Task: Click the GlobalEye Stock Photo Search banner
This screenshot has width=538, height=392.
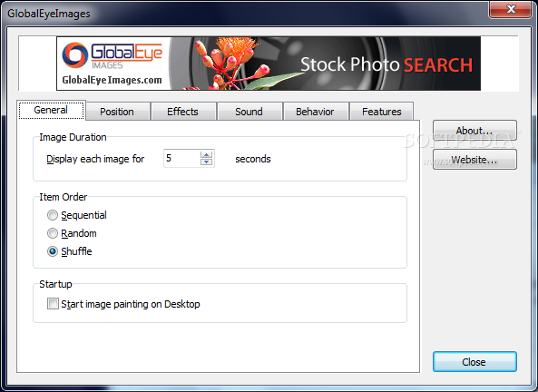Action: point(269,64)
